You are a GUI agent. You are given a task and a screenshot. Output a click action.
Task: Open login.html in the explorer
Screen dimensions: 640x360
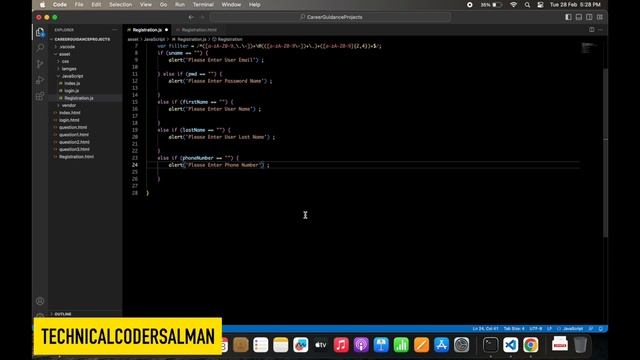[x=69, y=120]
